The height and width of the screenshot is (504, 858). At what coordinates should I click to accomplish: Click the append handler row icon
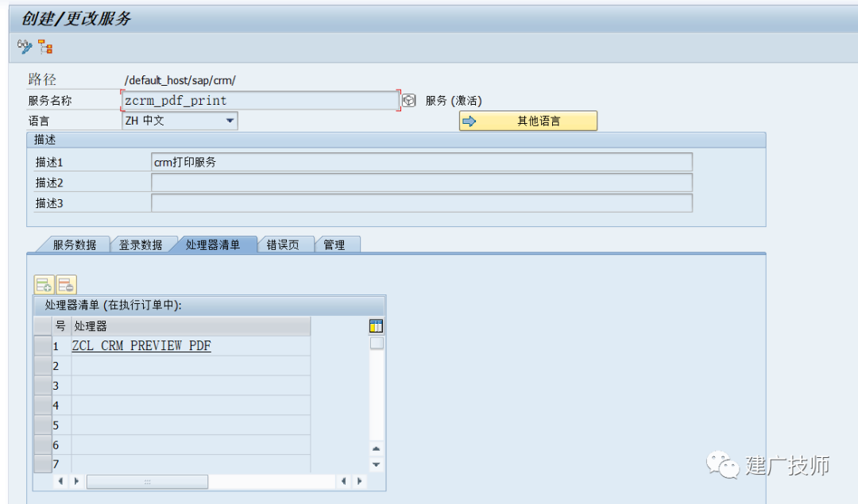click(44, 285)
